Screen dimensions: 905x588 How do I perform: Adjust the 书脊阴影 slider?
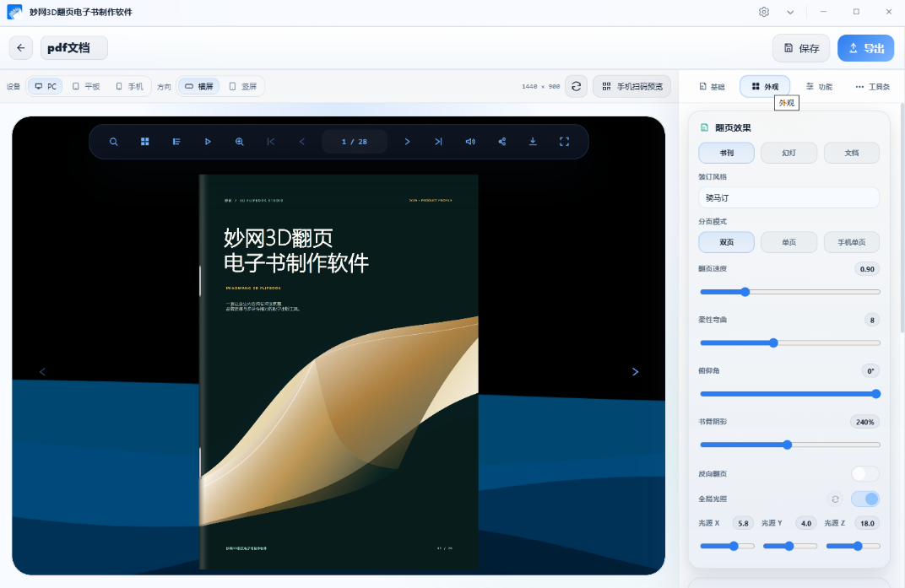(x=789, y=445)
